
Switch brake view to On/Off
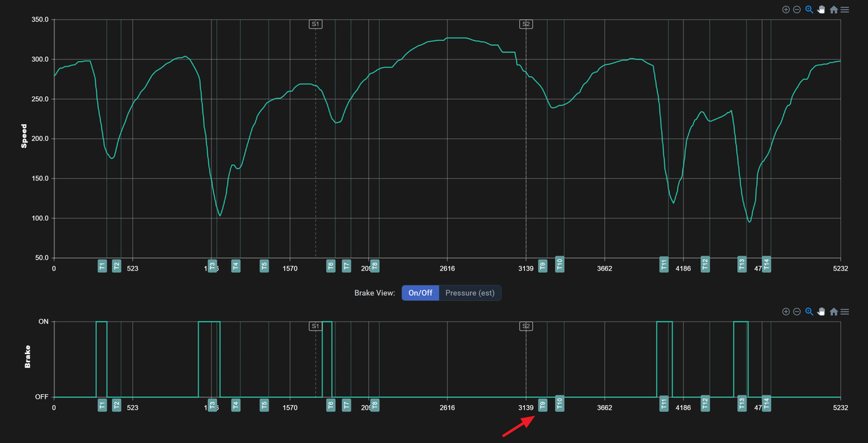(420, 293)
